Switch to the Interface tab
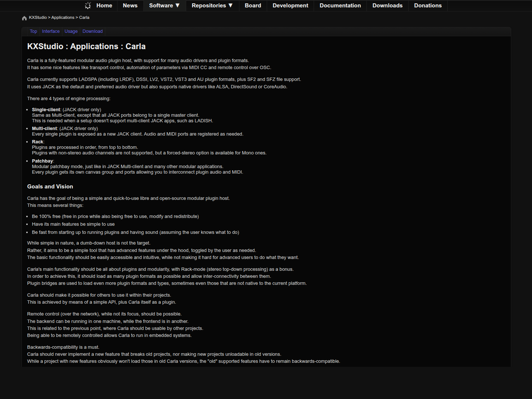Image resolution: width=532 pixels, height=399 pixels. point(51,31)
